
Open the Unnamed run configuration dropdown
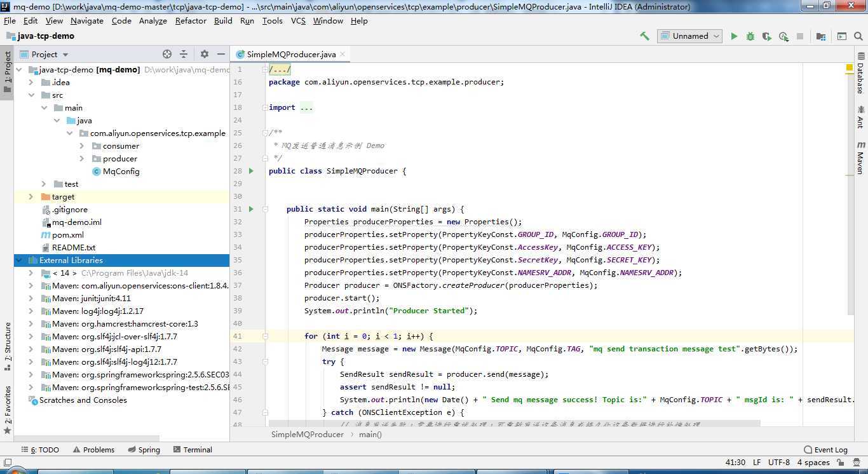(x=690, y=36)
